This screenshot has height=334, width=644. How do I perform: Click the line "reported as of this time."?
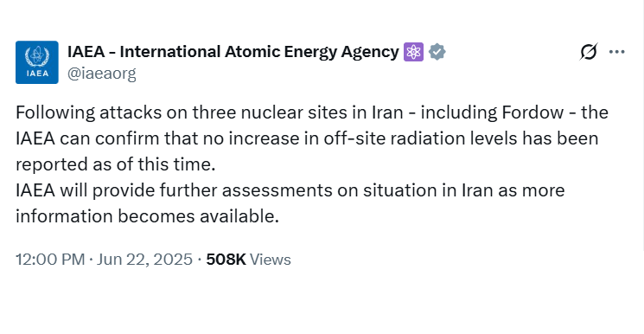(x=116, y=164)
